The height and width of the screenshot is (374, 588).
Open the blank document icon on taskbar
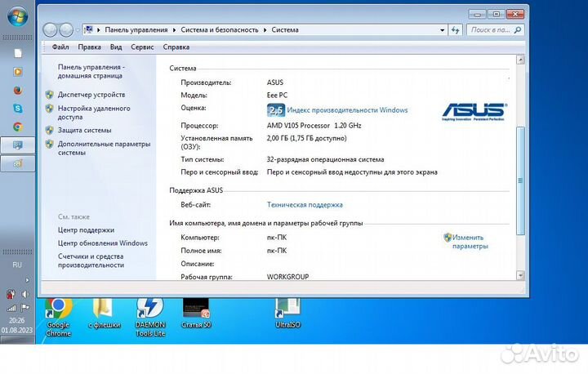[18, 53]
